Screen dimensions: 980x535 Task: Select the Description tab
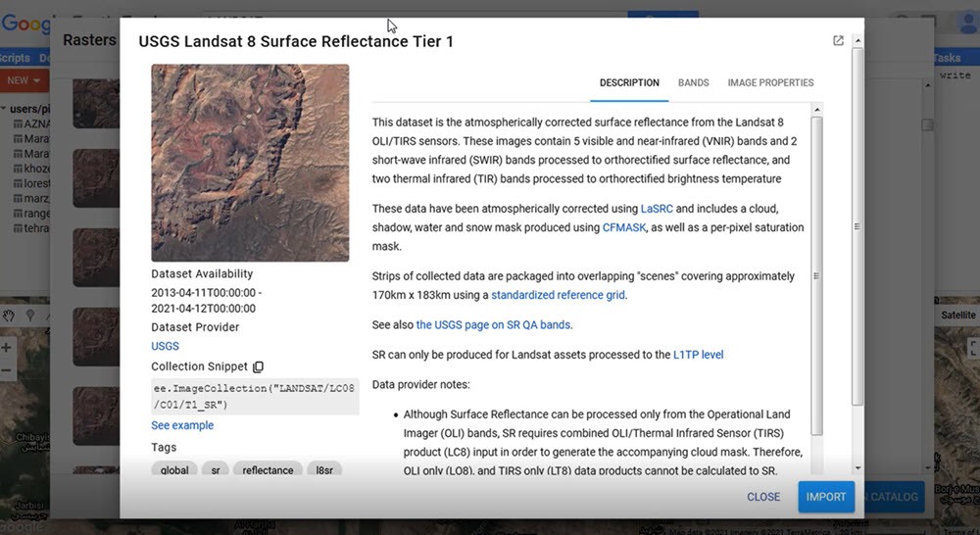(x=629, y=83)
